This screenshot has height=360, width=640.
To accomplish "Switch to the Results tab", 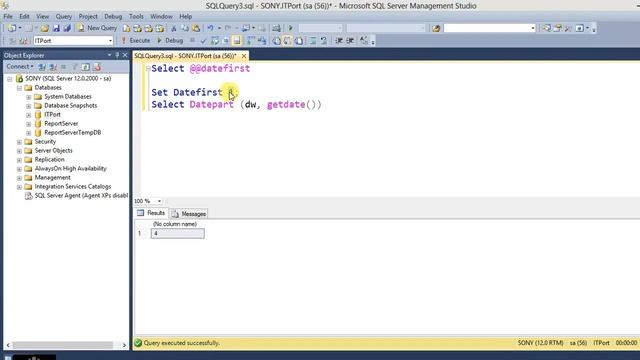I will 151,213.
